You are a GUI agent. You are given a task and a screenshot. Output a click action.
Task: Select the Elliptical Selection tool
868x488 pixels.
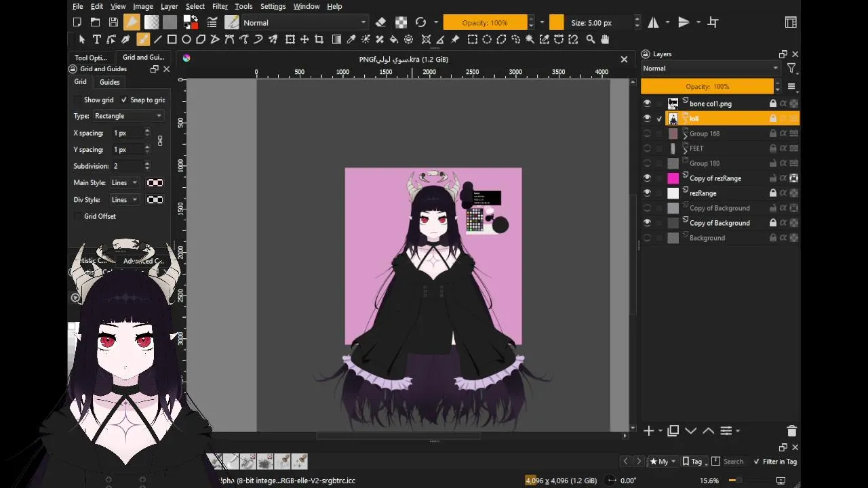(487, 39)
